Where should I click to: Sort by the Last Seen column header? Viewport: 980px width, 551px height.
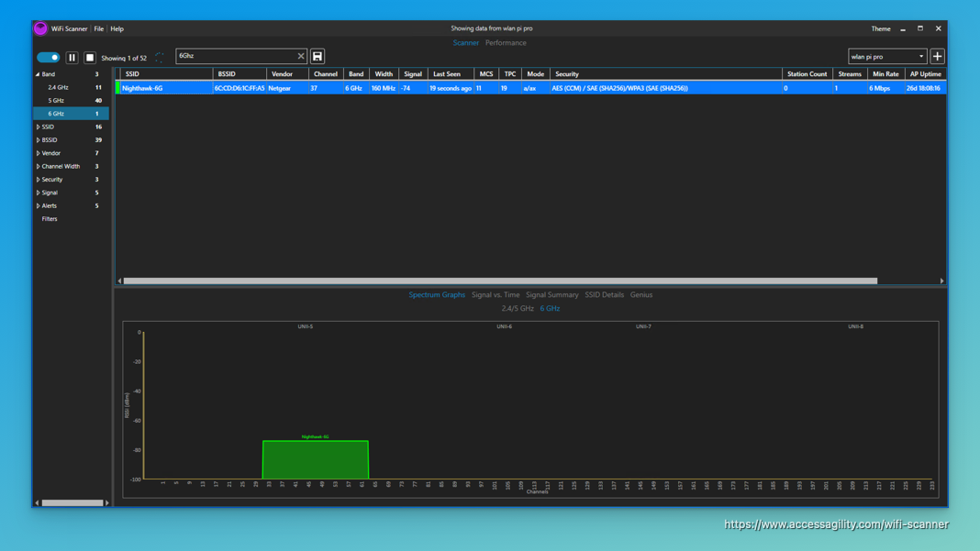[451, 74]
